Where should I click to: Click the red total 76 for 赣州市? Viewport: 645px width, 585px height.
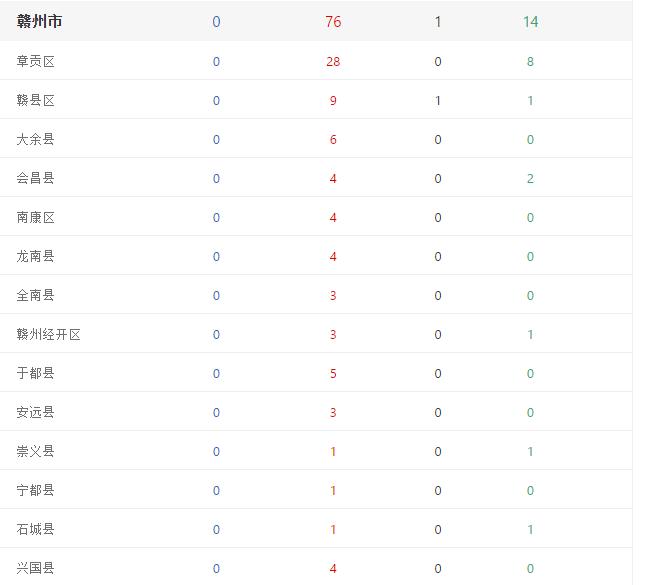point(333,21)
